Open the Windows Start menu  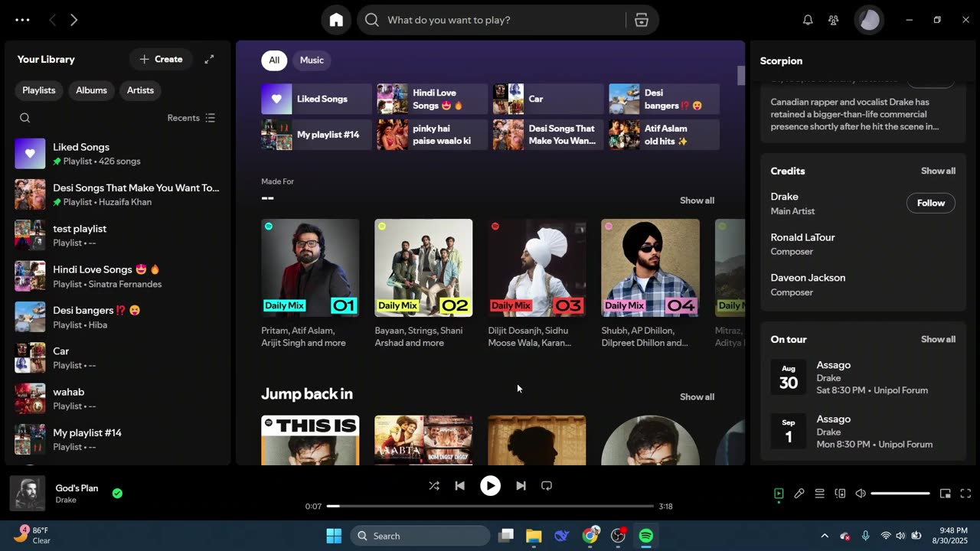334,536
